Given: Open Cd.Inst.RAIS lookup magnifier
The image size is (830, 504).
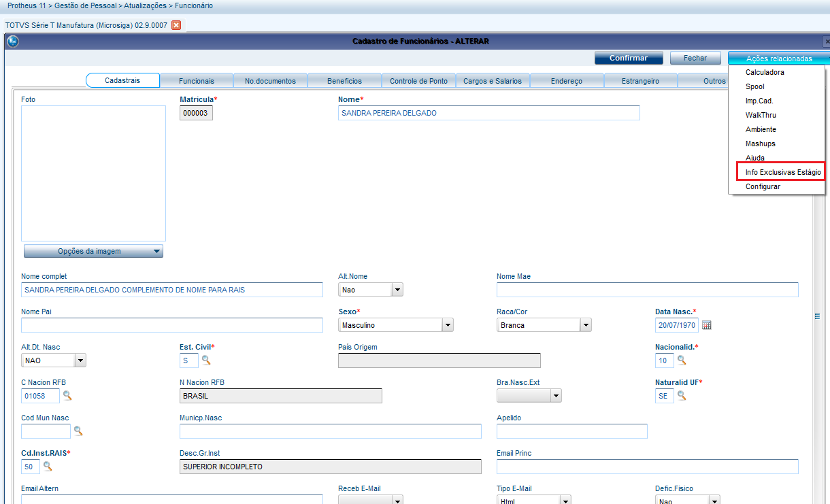Looking at the screenshot, I should tap(48, 466).
